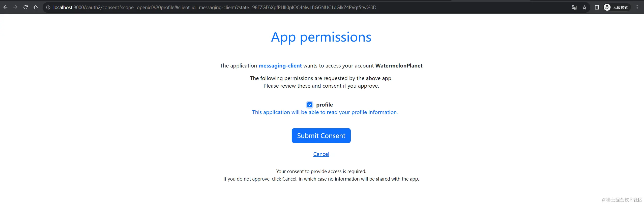Viewport: 644px width, 204px height.
Task: Click the bold profile checkbox label
Action: click(324, 105)
